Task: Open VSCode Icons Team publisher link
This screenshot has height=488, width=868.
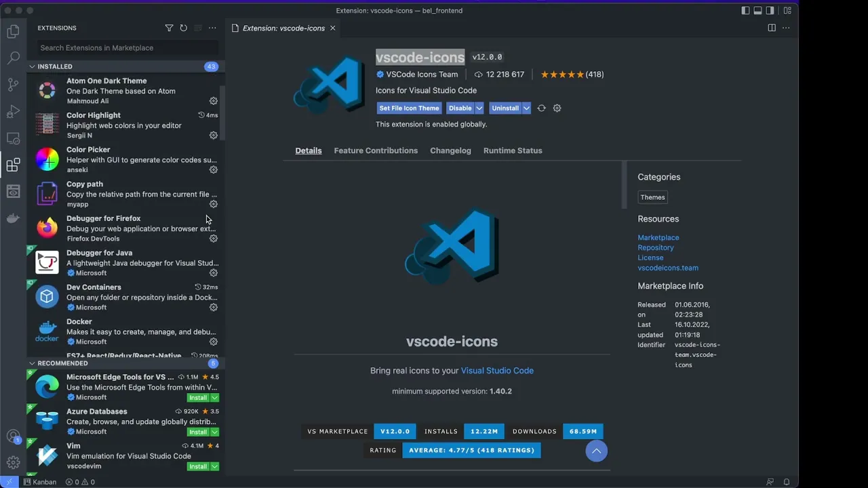Action: click(422, 75)
